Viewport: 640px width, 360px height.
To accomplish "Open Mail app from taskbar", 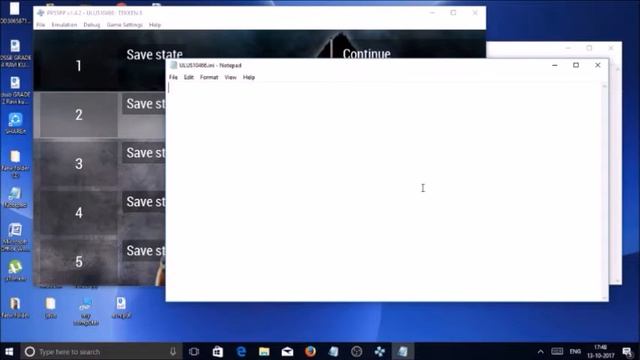I will (x=287, y=351).
